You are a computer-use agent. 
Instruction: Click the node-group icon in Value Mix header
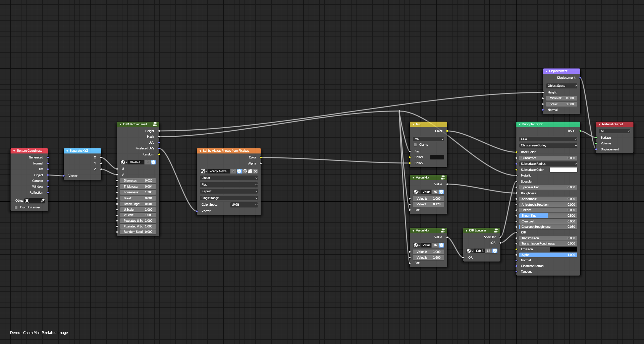click(x=443, y=178)
